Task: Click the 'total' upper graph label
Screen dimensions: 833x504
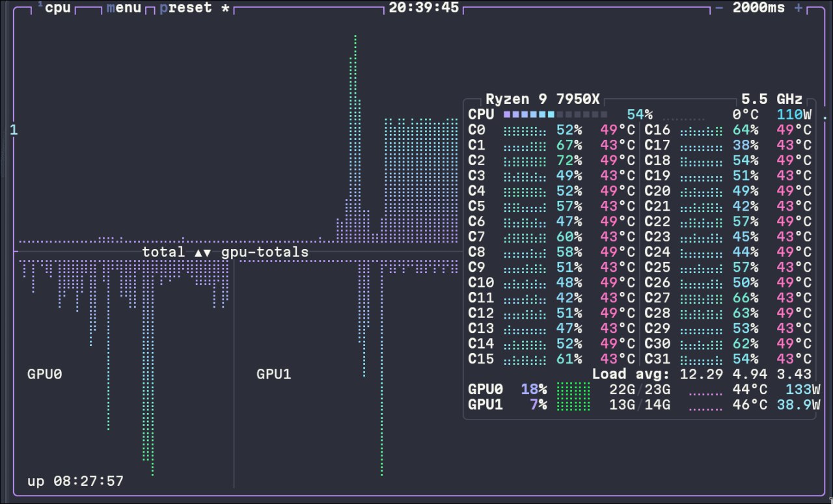Action: 163,252
